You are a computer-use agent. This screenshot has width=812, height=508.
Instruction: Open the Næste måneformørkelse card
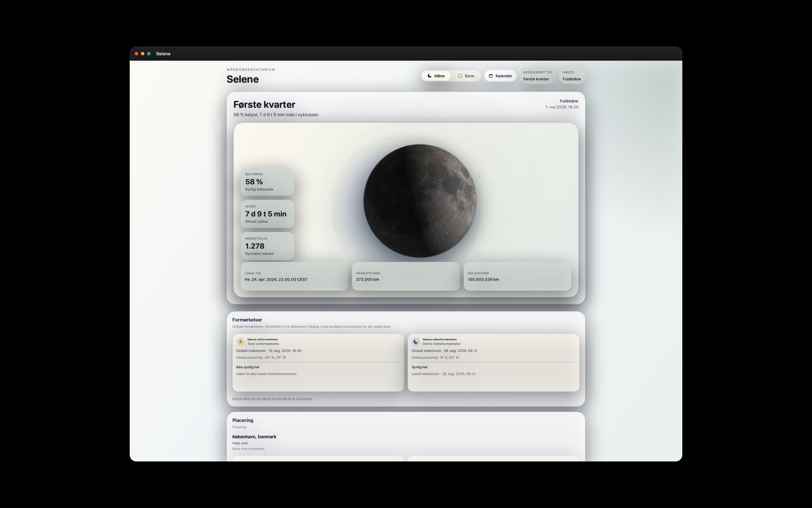[494, 363]
